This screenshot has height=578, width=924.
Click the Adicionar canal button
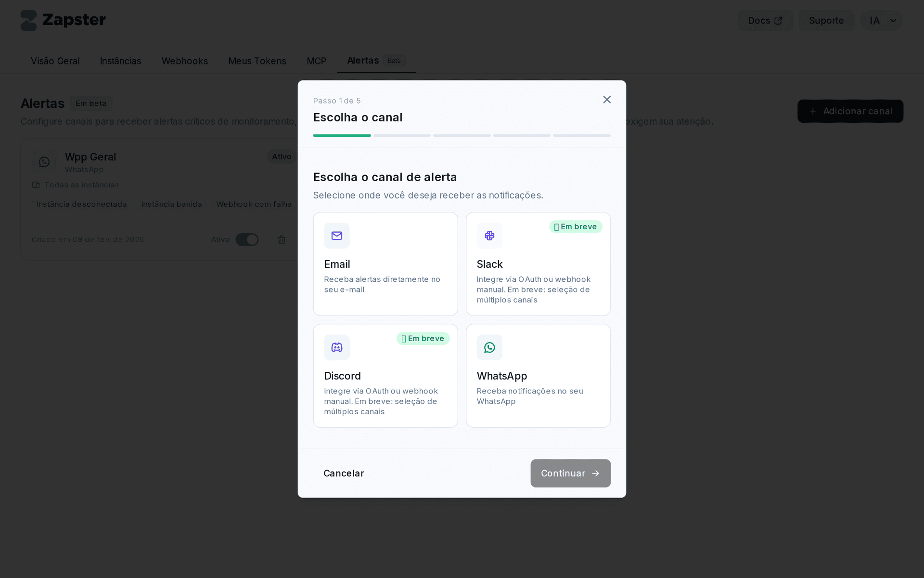[x=850, y=111]
